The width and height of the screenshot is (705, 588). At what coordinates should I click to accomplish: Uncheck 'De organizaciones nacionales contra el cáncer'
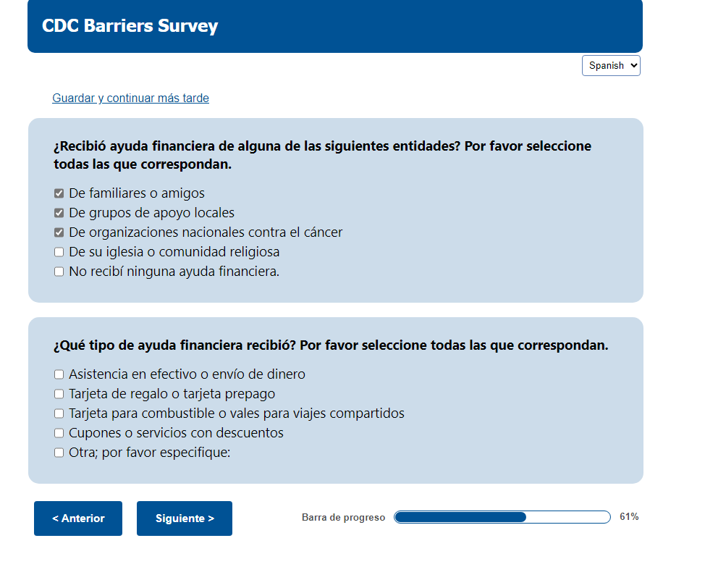[x=59, y=232]
